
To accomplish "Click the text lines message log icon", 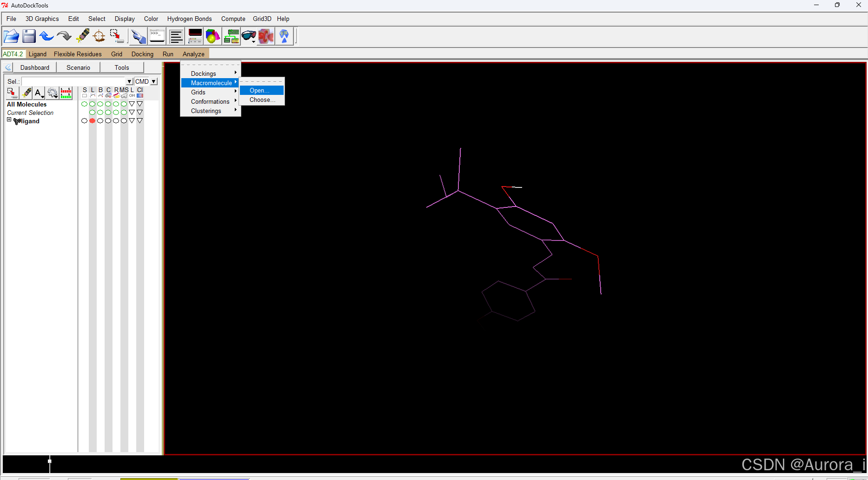I will coord(176,36).
